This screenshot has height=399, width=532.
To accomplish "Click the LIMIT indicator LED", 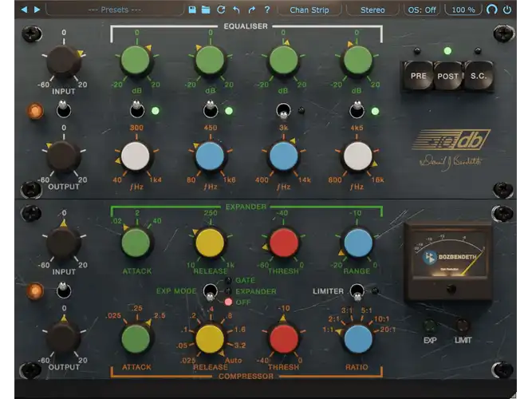I will [463, 326].
